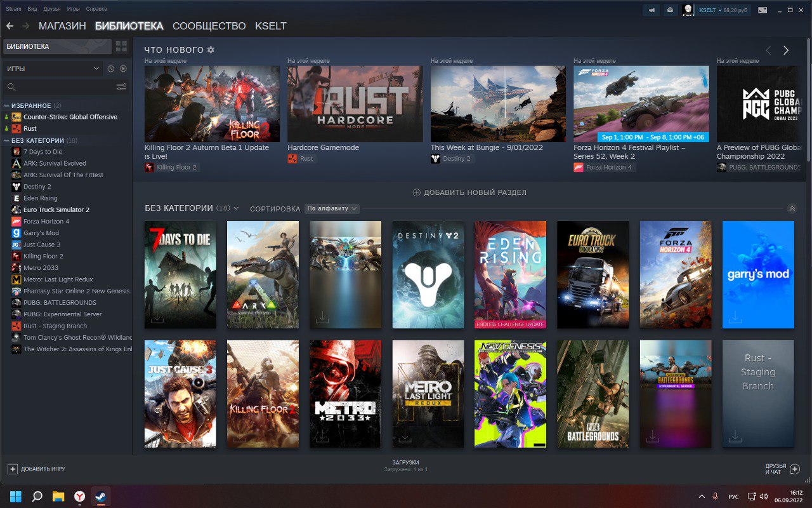
Task: Open What's New settings gear
Action: click(x=211, y=50)
